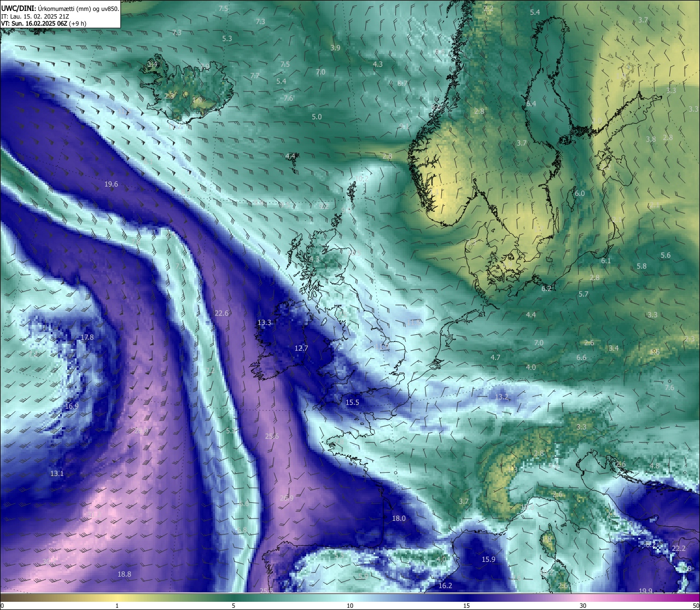700x610 pixels.
Task: Select the 3.9 value in the Norwegian Sea
Action: 335,48
